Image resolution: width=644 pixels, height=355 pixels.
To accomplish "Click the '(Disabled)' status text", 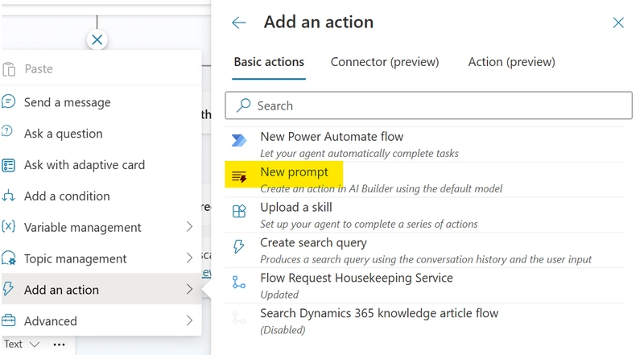I will [283, 330].
